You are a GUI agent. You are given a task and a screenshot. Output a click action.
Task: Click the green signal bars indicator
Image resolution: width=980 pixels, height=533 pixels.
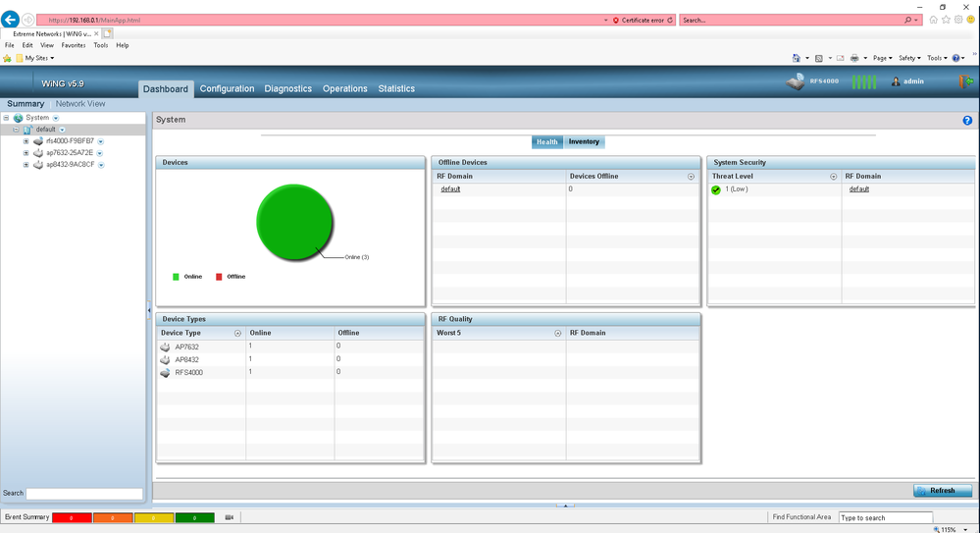coord(863,81)
